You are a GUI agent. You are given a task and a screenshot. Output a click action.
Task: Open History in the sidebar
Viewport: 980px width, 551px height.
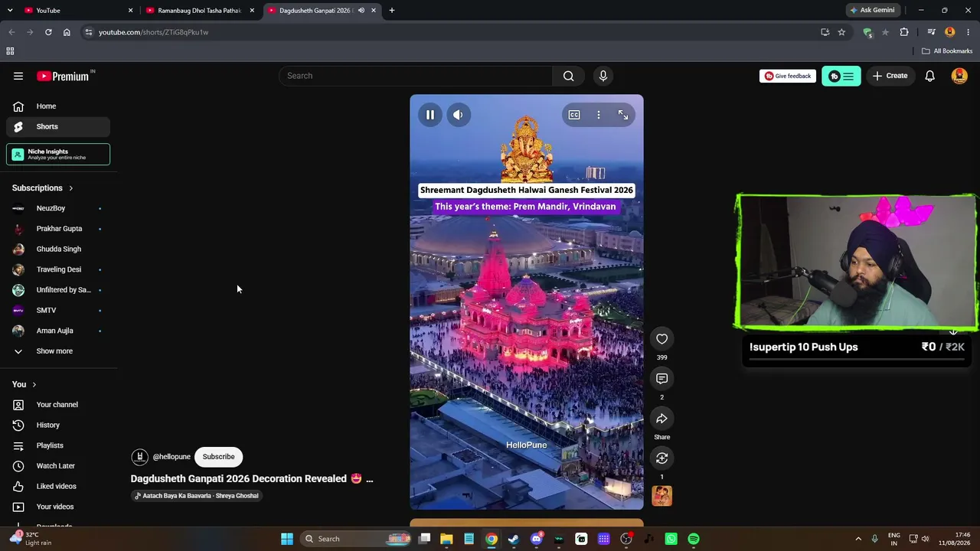coord(58,425)
